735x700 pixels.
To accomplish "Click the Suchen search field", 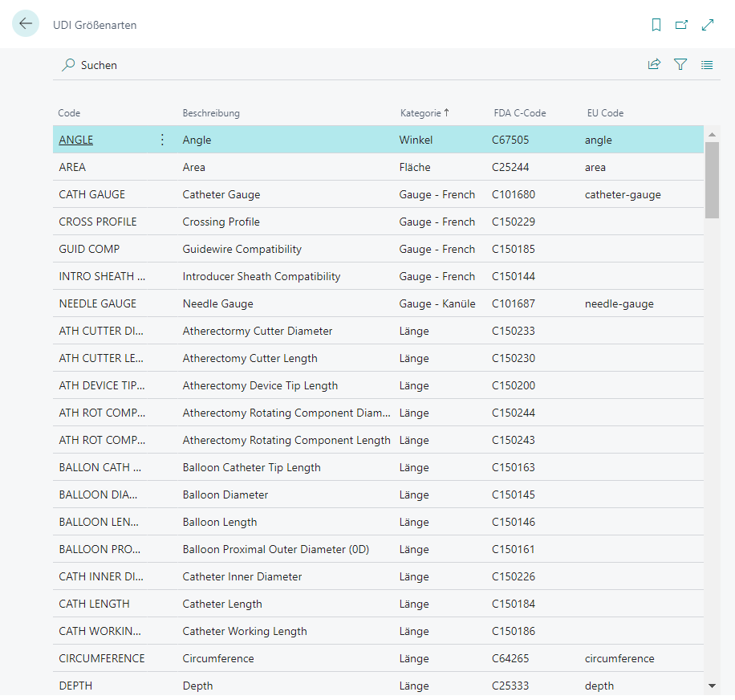I will (99, 65).
